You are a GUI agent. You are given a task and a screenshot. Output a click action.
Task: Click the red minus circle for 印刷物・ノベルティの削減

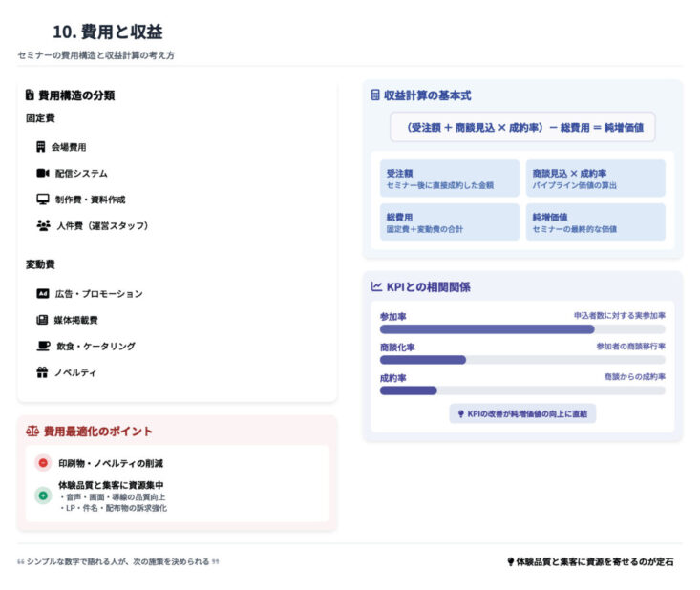click(43, 463)
